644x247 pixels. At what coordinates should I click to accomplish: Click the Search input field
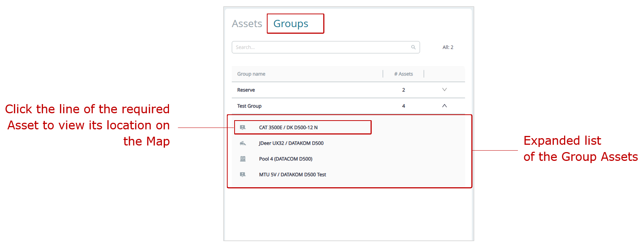tap(321, 47)
